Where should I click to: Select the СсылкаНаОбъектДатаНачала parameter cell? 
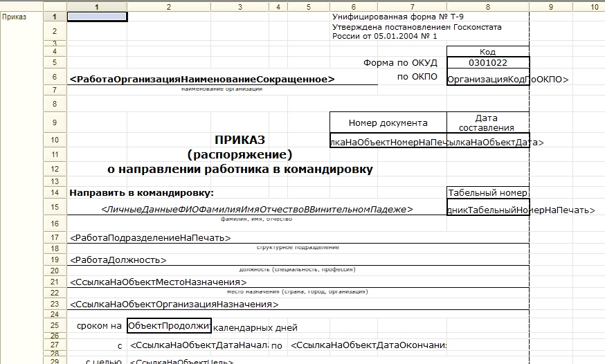coord(199,345)
